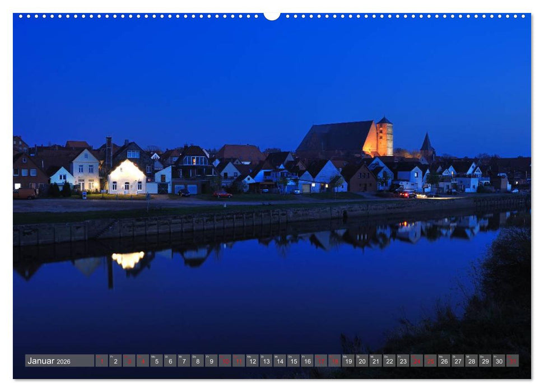Select Friday the 30th
544x392 pixels.
(x=499, y=361)
